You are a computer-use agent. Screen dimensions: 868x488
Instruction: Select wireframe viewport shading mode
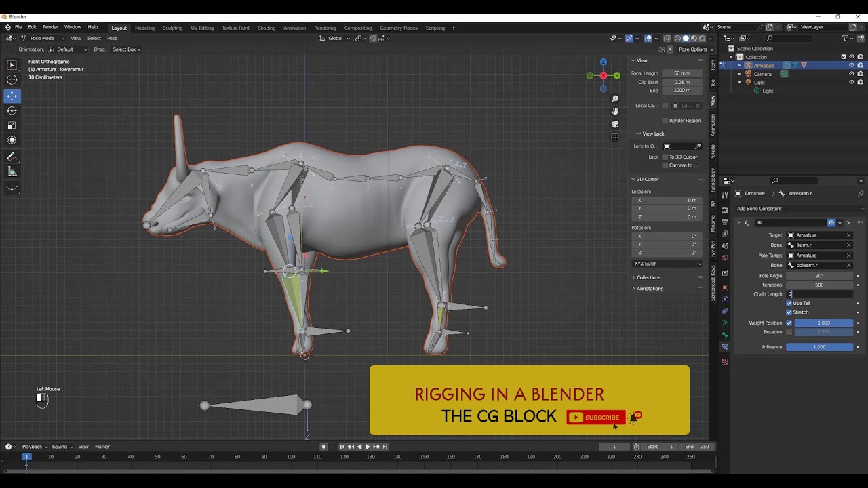click(677, 38)
